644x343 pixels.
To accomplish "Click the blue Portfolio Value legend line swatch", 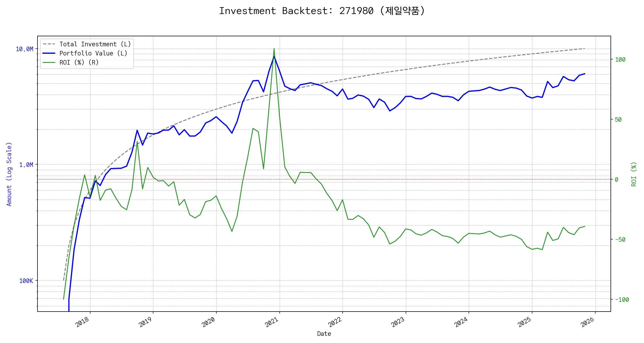I will (49, 53).
